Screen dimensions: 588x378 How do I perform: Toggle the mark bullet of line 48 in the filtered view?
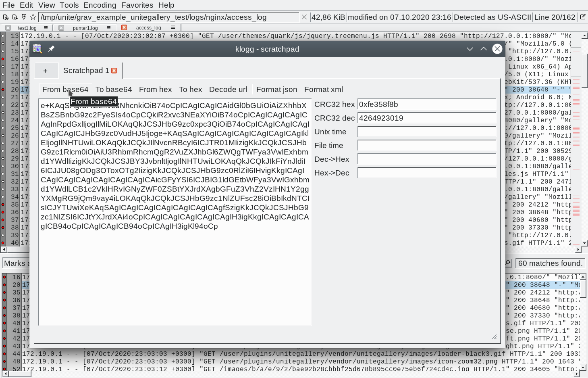pyautogui.click(x=4, y=361)
